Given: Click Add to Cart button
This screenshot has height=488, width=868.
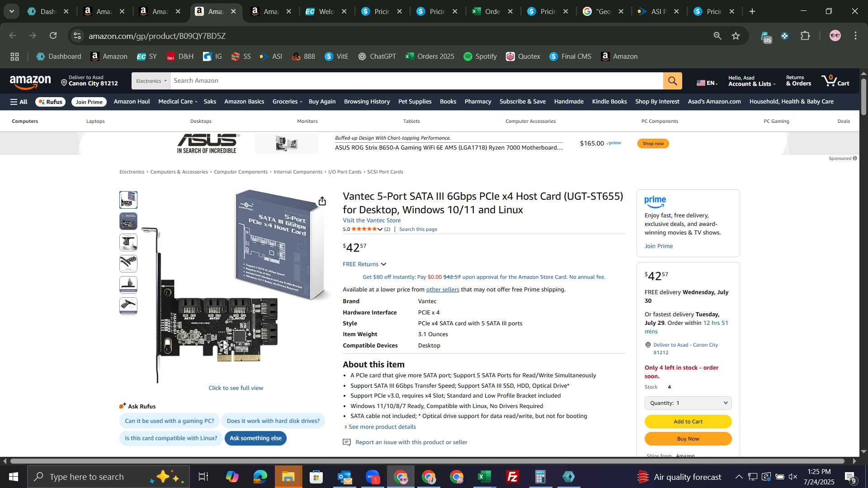Looking at the screenshot, I should (x=688, y=422).
